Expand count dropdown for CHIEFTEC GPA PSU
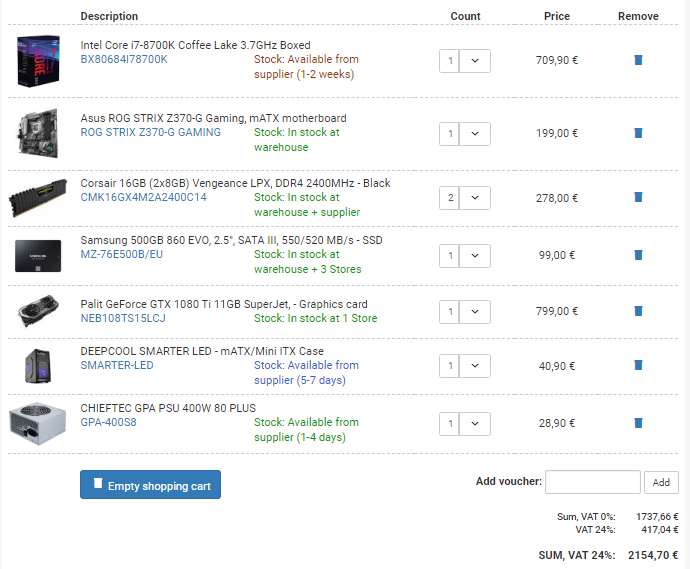 coord(475,424)
